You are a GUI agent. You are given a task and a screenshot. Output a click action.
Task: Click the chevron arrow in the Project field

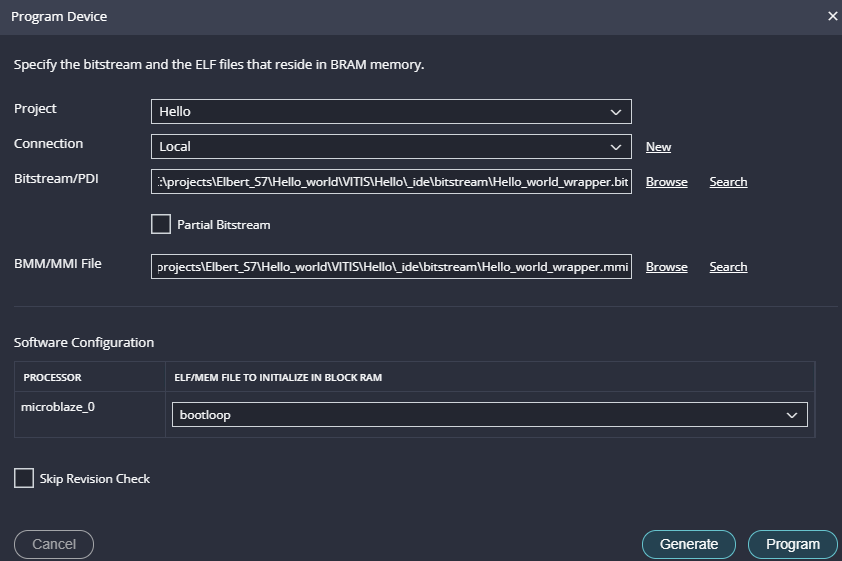point(616,112)
